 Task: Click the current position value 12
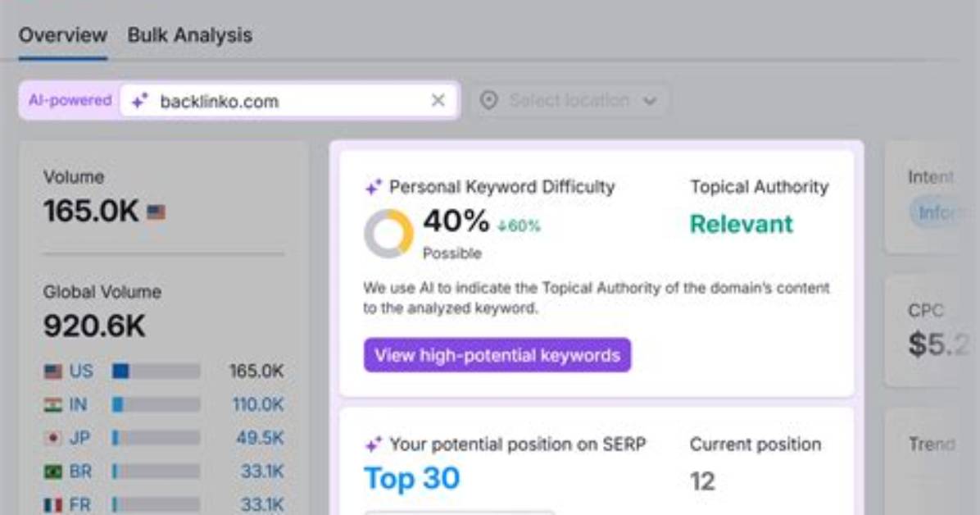(x=702, y=481)
